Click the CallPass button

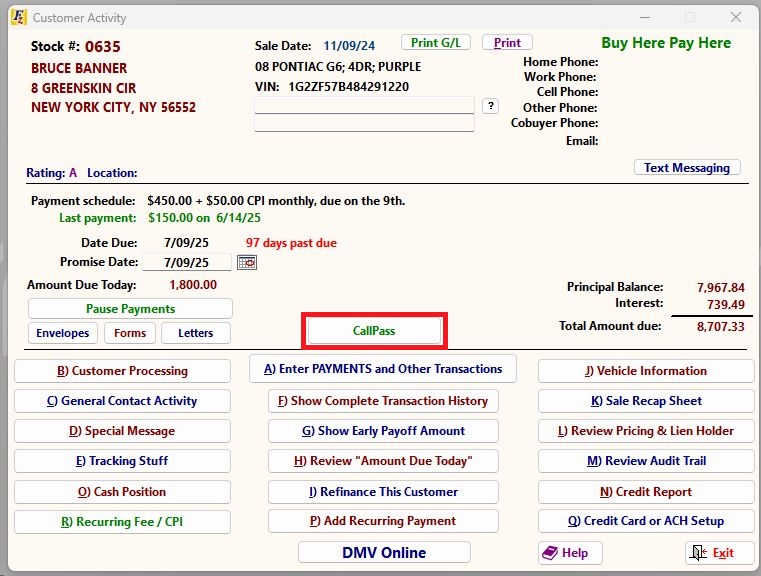[x=374, y=331]
